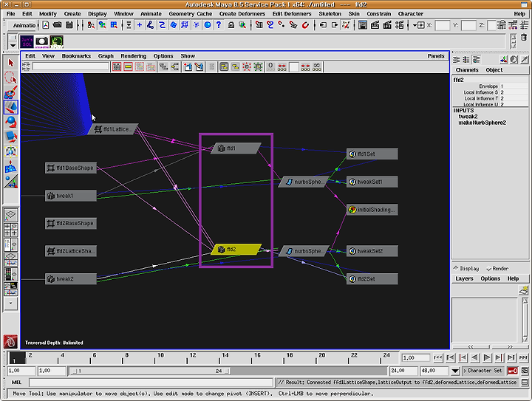Open Render Settings from the status line

coord(400,25)
